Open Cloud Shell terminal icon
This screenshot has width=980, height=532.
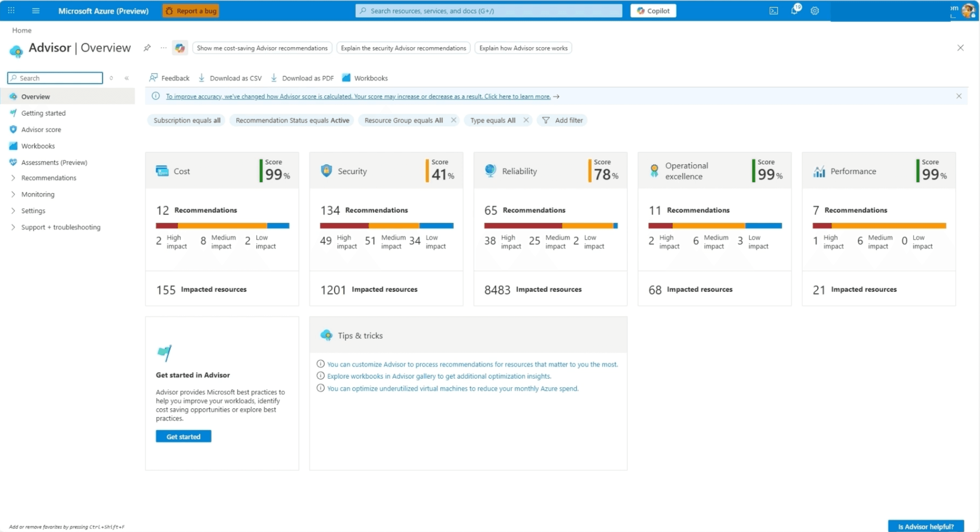pyautogui.click(x=773, y=11)
